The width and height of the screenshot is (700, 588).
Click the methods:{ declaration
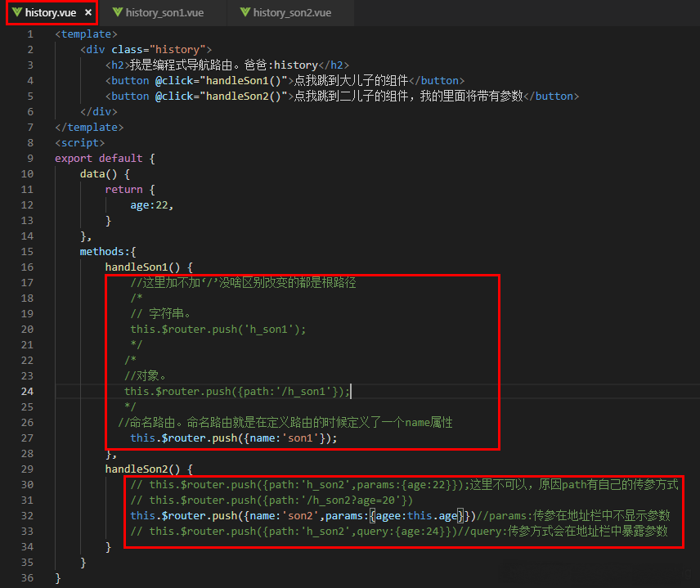[x=108, y=251]
